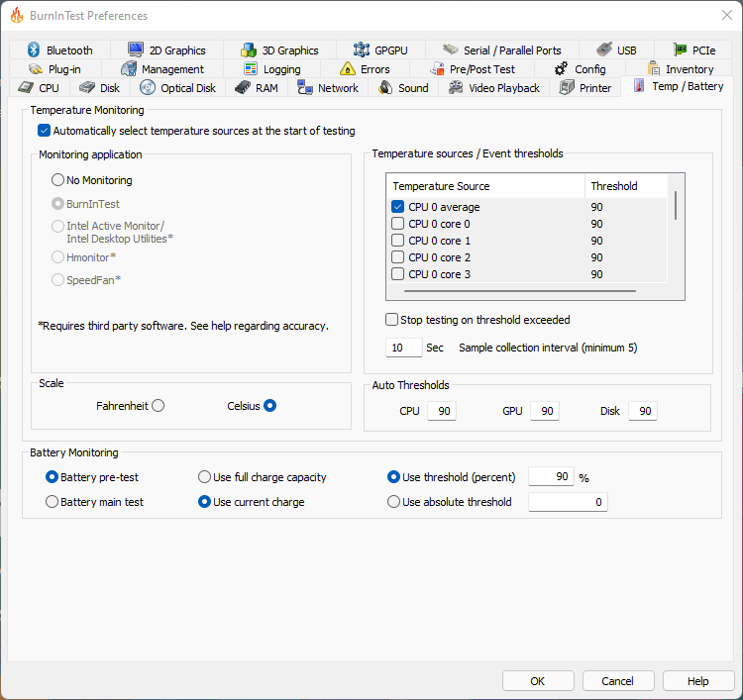Click the CPU auto threshold field
The height and width of the screenshot is (700, 743).
coord(442,411)
